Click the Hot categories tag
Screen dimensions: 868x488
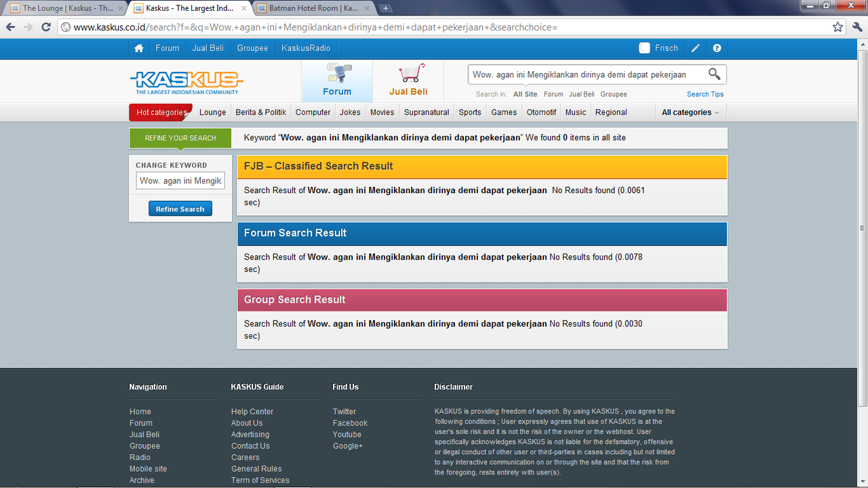coord(161,113)
